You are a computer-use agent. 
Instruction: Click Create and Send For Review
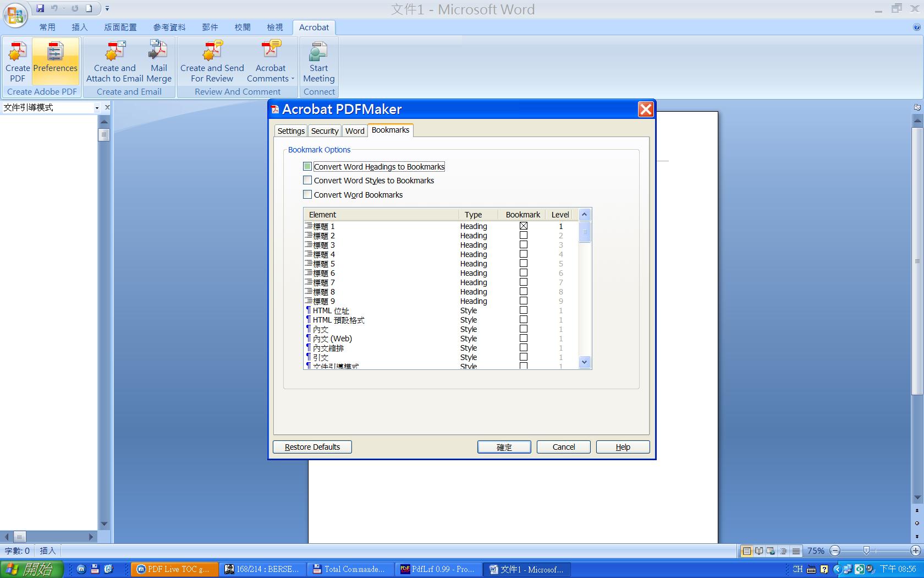[212, 62]
